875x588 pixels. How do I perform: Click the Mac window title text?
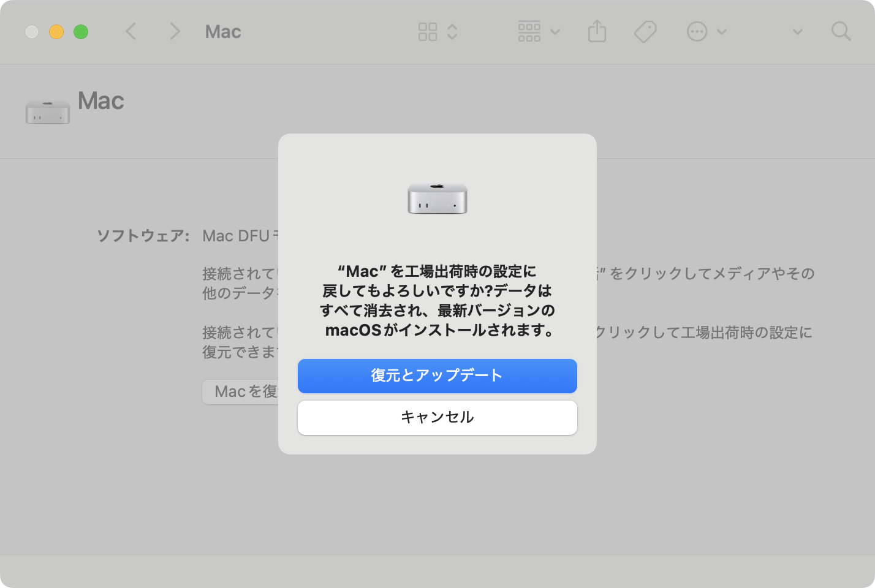[x=223, y=32]
